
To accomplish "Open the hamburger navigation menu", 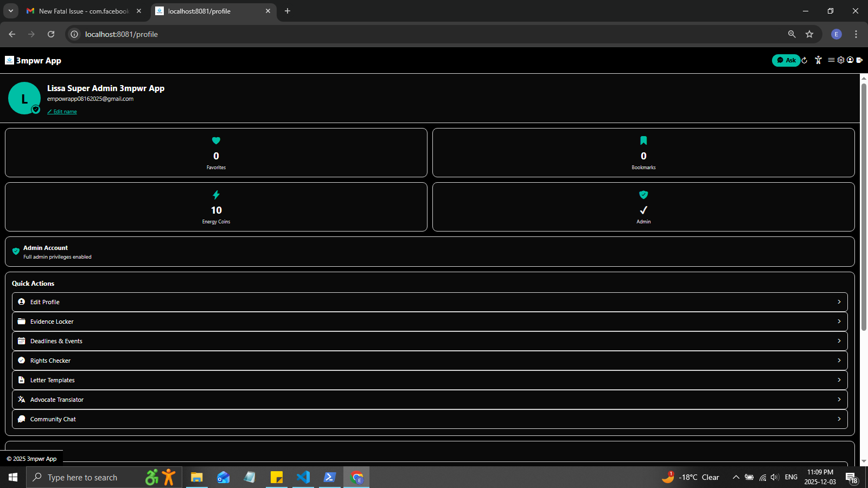I will tap(832, 60).
